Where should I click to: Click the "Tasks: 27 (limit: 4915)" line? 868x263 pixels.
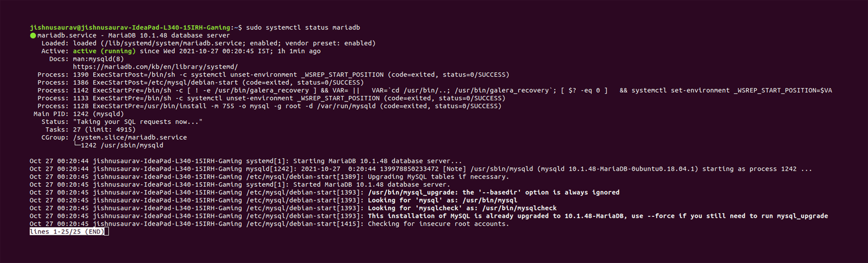pyautogui.click(x=90, y=129)
